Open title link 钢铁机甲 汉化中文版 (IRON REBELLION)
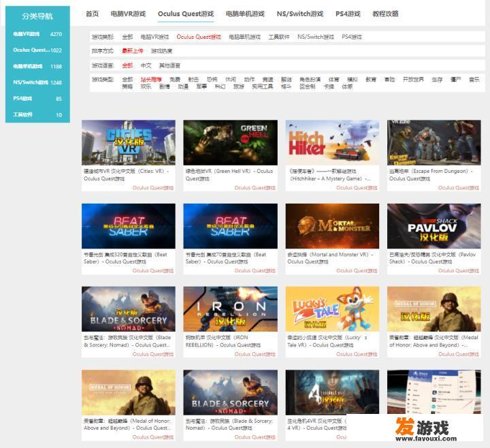 [x=223, y=341]
